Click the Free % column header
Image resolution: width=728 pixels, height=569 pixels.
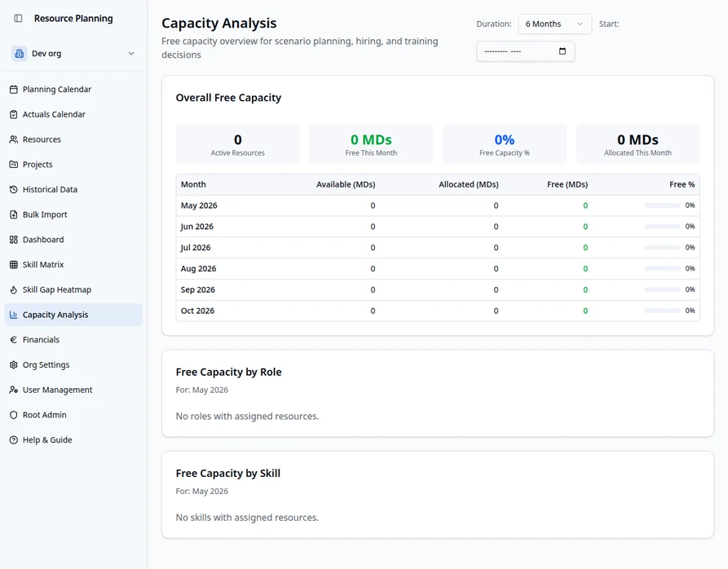pyautogui.click(x=682, y=184)
